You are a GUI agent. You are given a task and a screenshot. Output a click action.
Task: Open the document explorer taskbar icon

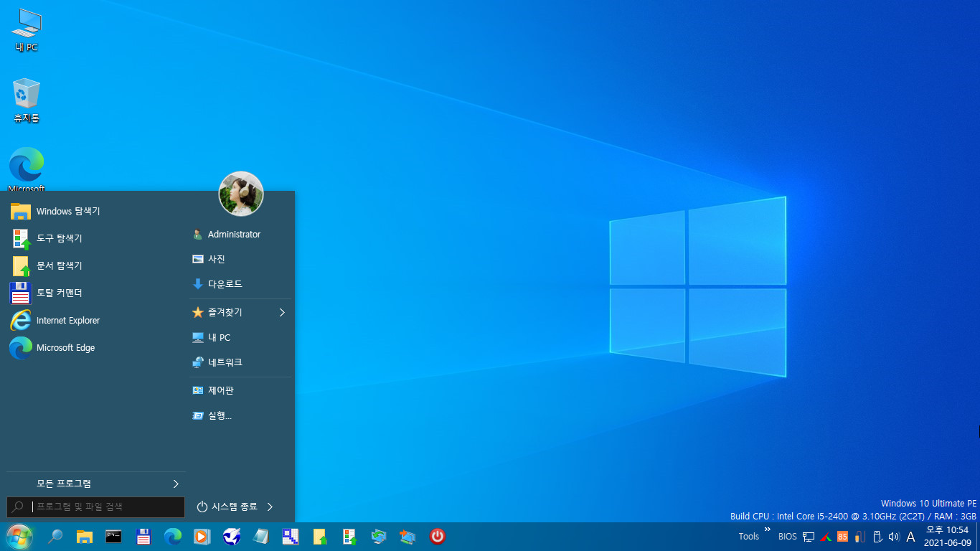320,536
